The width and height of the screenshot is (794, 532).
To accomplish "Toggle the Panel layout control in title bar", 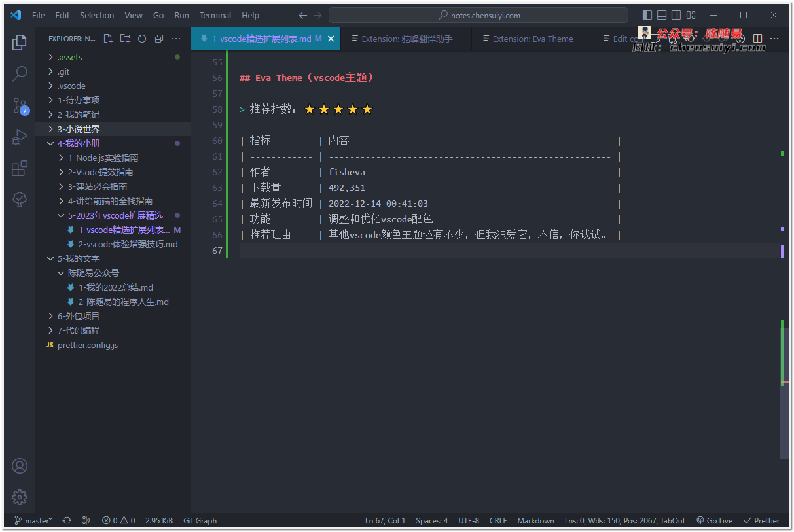I will pos(662,14).
